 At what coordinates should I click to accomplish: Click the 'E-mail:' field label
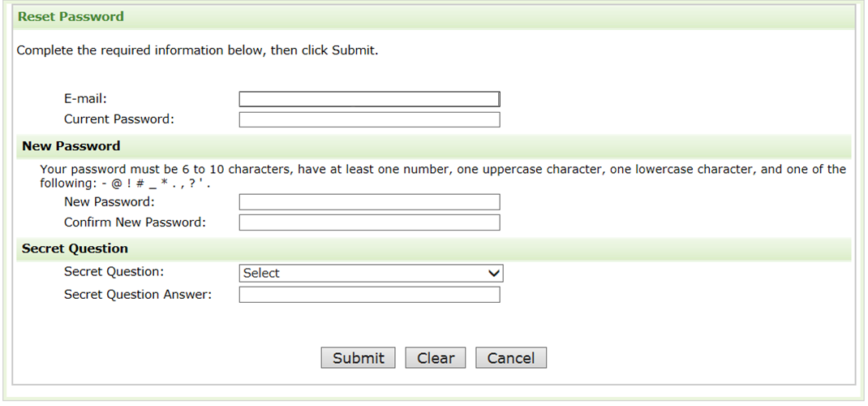click(86, 99)
